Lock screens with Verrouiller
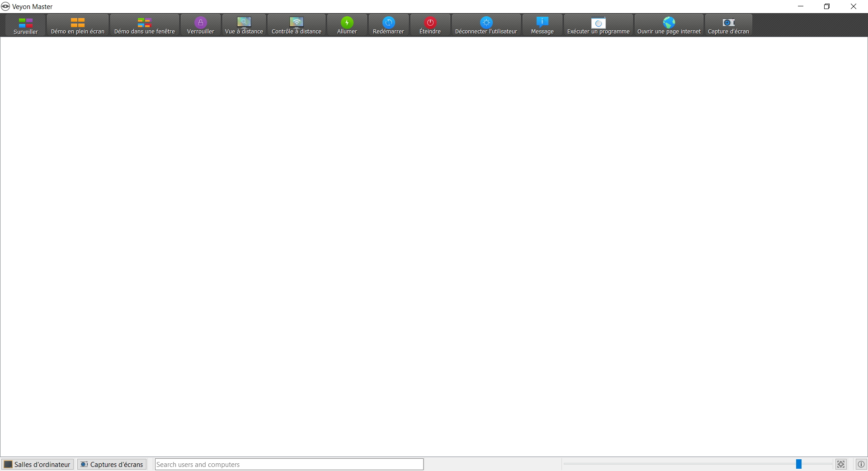Viewport: 868px width, 471px height. [201, 25]
